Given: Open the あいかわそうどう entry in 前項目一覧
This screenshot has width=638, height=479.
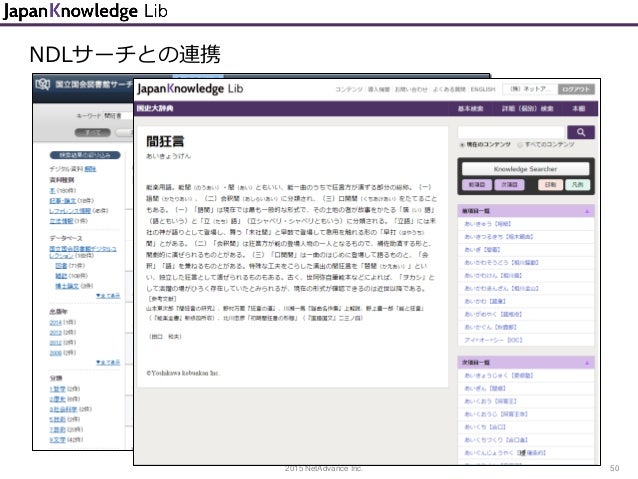Looking at the screenshot, I should (501, 263).
